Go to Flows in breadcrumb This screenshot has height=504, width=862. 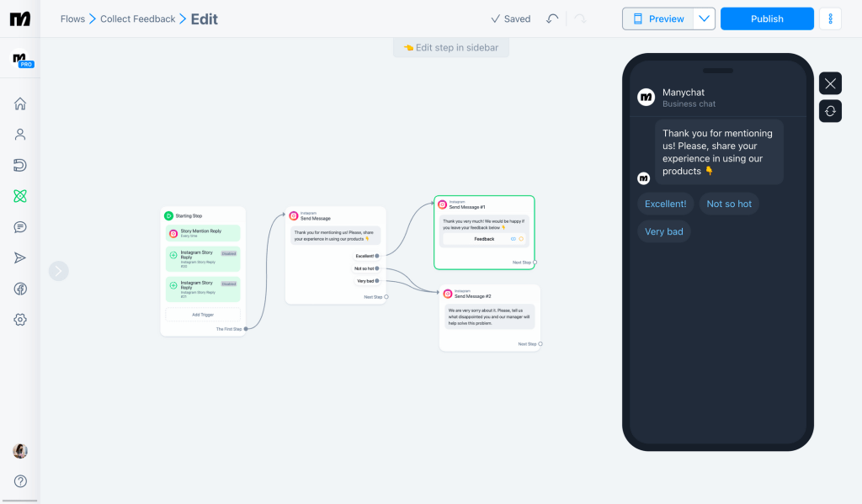[72, 19]
